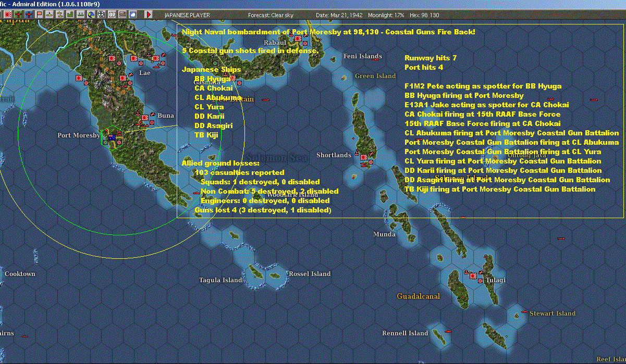Click the Night Naval bombardment report title
This screenshot has height=364, width=626.
[328, 32]
